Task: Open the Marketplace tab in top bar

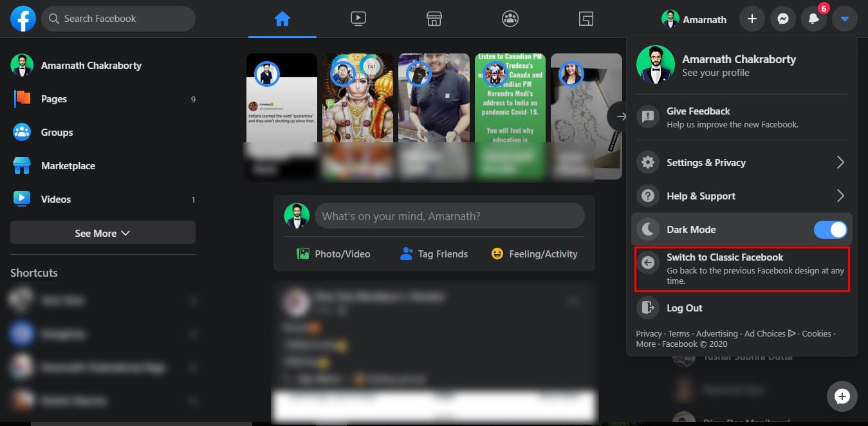Action: click(x=434, y=19)
